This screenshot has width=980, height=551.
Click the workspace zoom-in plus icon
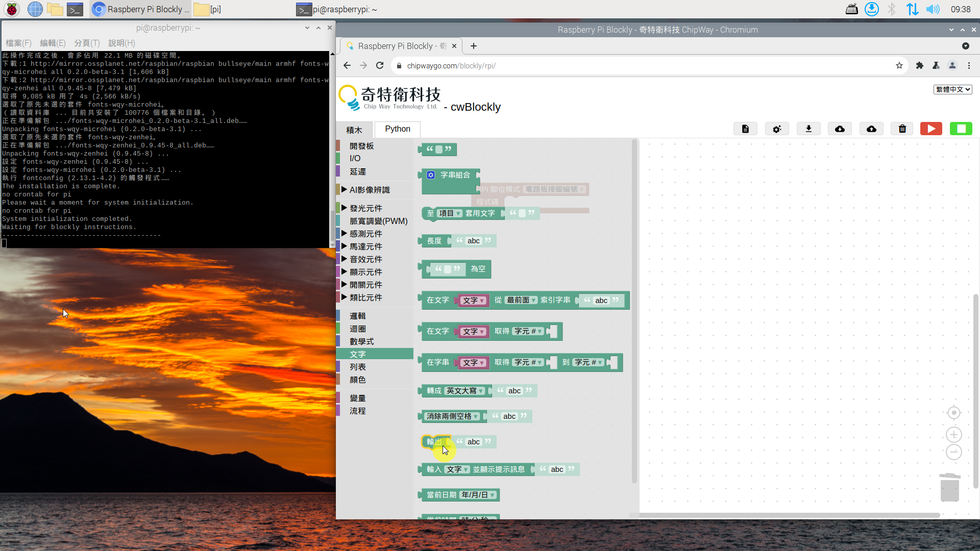pos(953,435)
